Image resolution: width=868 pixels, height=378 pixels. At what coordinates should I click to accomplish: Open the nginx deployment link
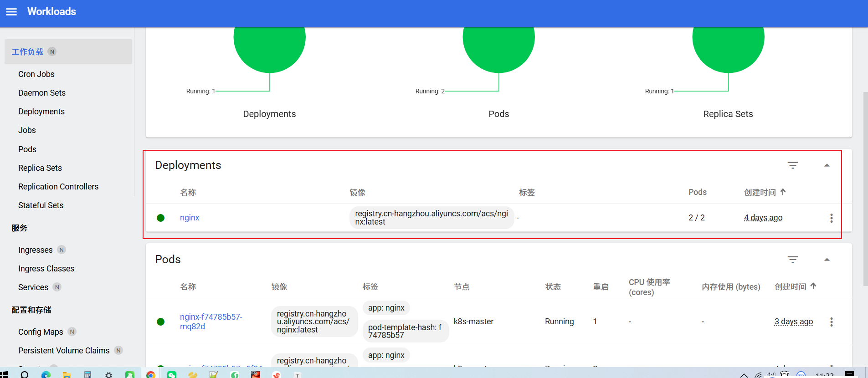click(190, 218)
